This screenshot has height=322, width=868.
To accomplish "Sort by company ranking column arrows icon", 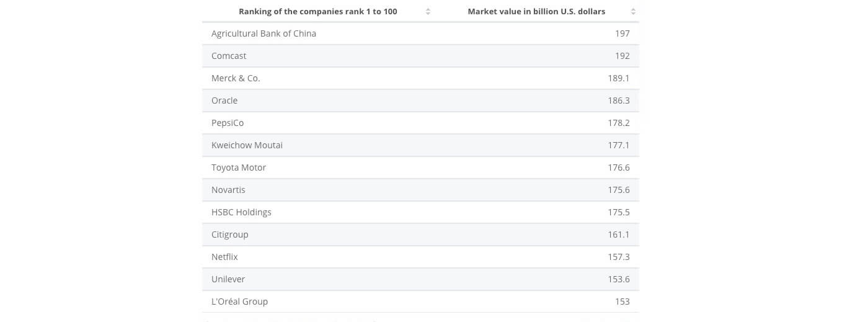I will pos(428,11).
